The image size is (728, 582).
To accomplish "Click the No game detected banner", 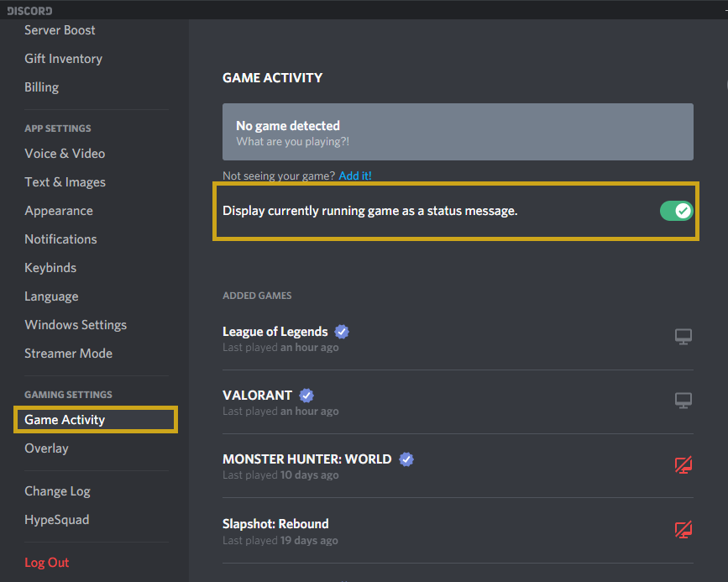I will tap(458, 132).
